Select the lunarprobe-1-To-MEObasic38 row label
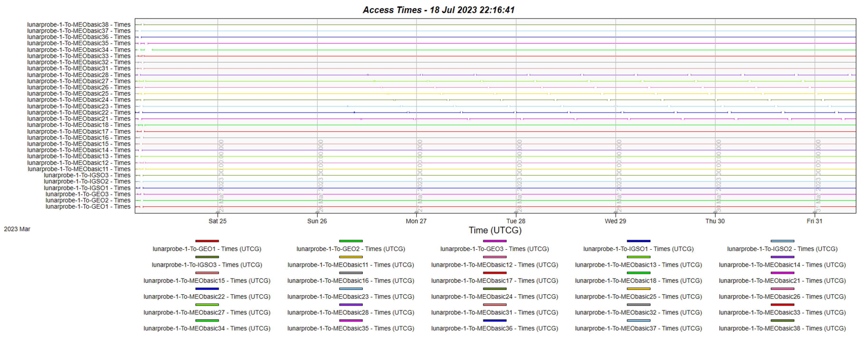This screenshot has height=338, width=868. coord(79,24)
